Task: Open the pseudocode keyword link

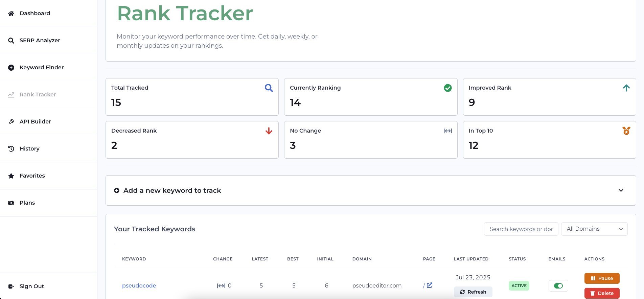Action: coord(139,285)
